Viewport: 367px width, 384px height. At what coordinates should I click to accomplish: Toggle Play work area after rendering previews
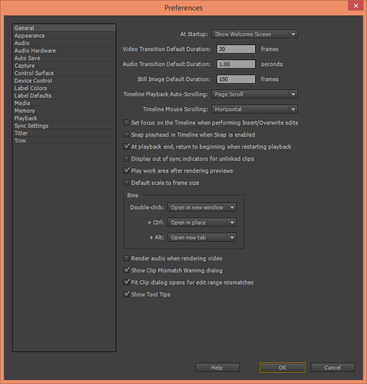pos(126,171)
